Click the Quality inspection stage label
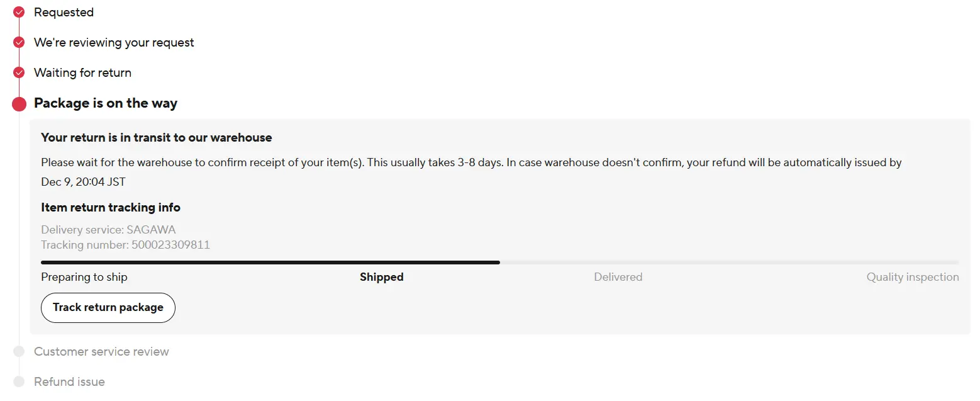The width and height of the screenshot is (980, 401). tap(912, 277)
